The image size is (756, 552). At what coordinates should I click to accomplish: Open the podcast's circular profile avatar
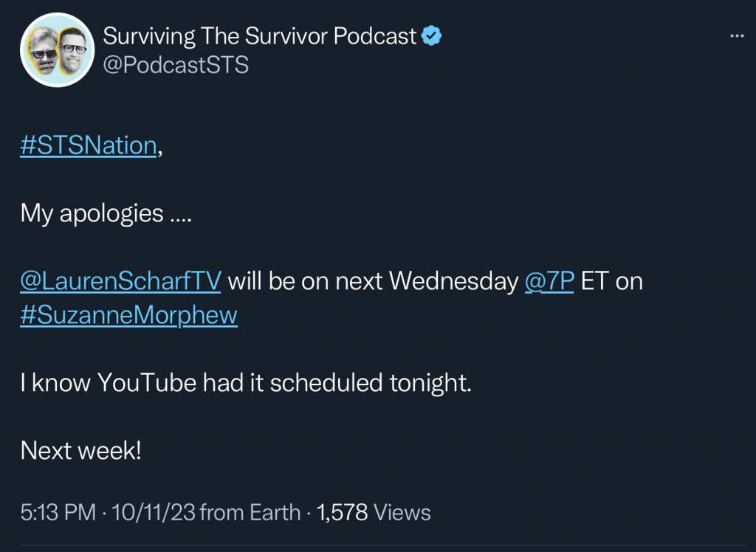[57, 50]
